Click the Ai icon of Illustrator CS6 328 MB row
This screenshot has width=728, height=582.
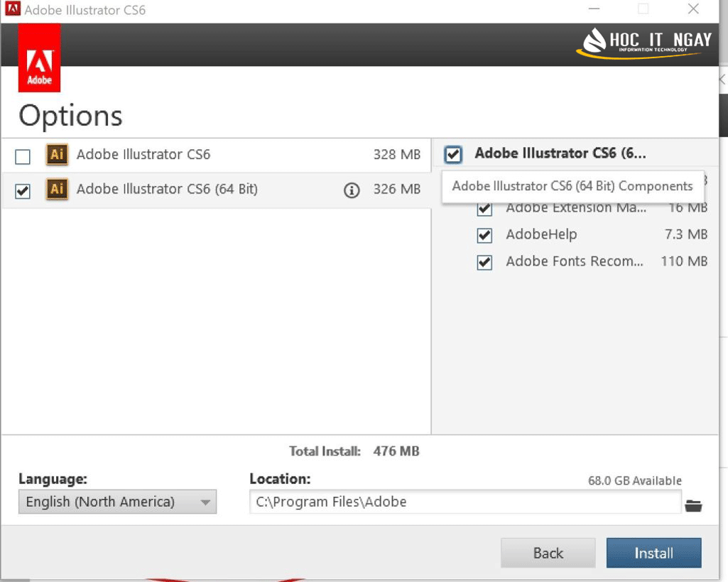pyautogui.click(x=57, y=154)
